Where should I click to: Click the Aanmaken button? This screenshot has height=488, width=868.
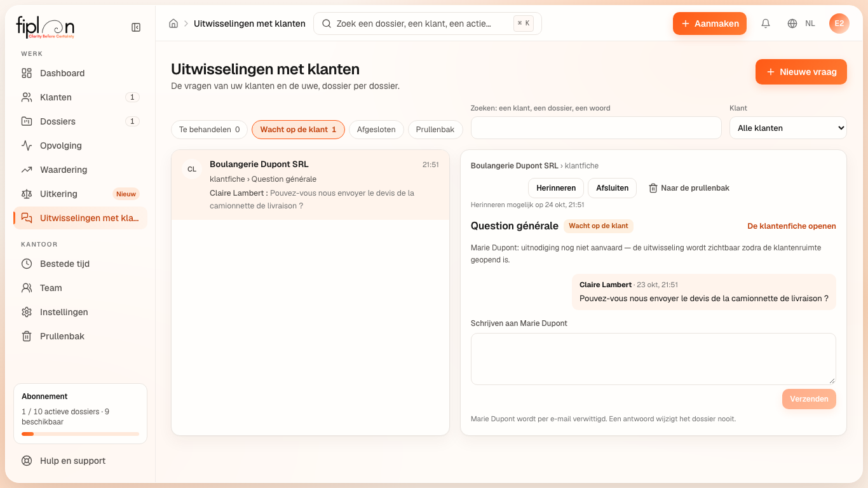pyautogui.click(x=710, y=24)
